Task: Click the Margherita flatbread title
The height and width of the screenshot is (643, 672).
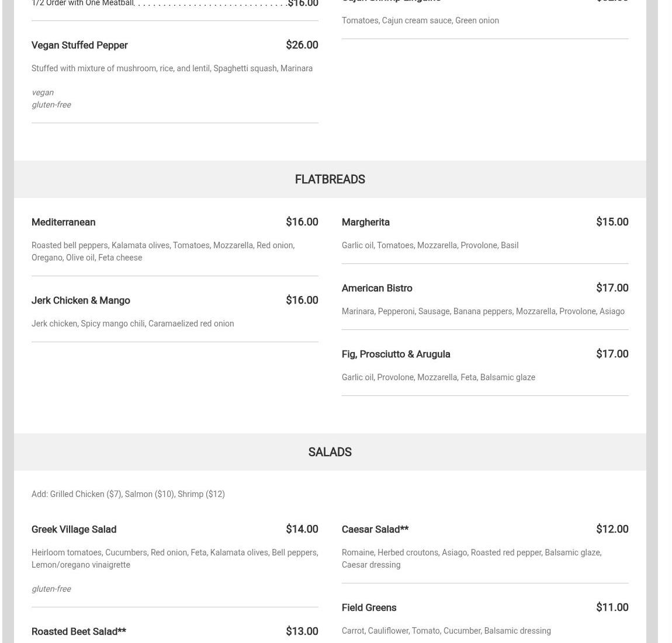Action: (365, 222)
